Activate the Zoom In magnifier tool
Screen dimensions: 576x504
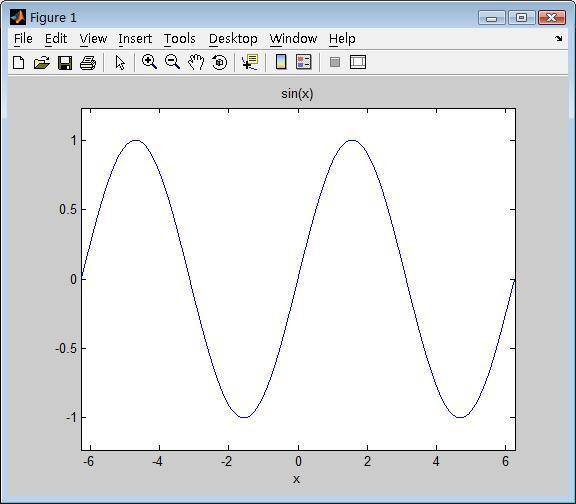tap(150, 62)
